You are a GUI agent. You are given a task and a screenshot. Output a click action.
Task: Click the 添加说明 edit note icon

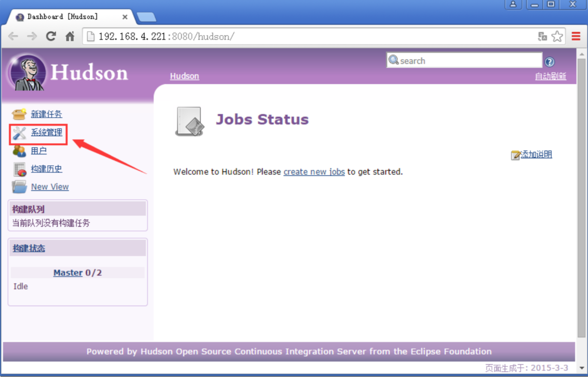pyautogui.click(x=515, y=155)
